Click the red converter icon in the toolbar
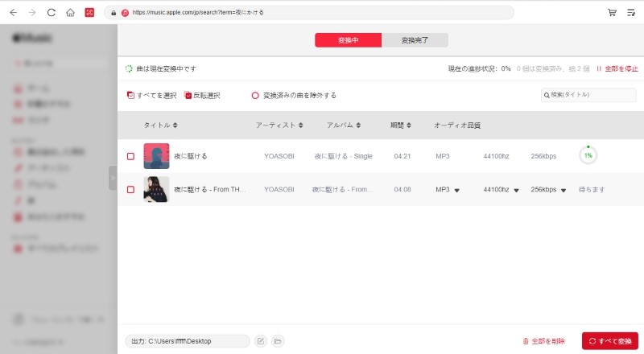The width and height of the screenshot is (644, 354). [x=89, y=13]
